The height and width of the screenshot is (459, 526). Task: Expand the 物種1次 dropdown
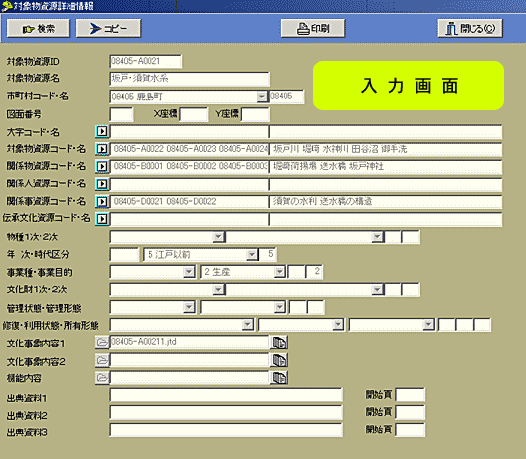click(x=218, y=237)
